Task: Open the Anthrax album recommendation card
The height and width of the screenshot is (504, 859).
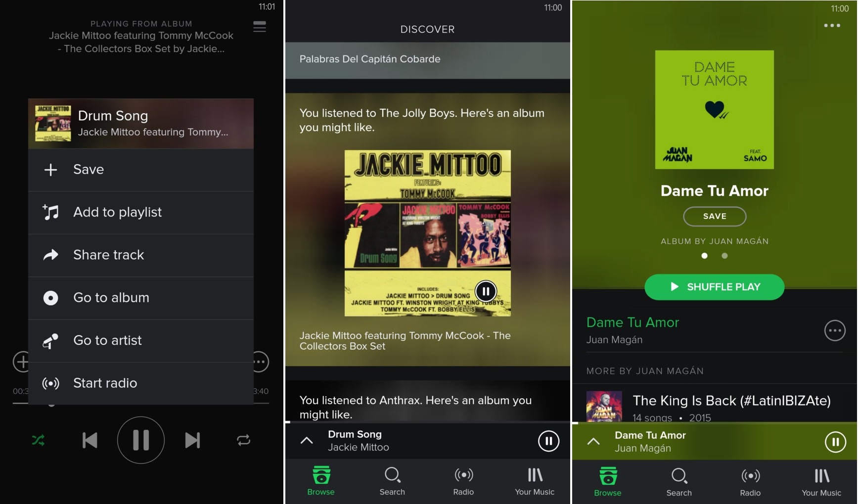Action: pos(428,401)
